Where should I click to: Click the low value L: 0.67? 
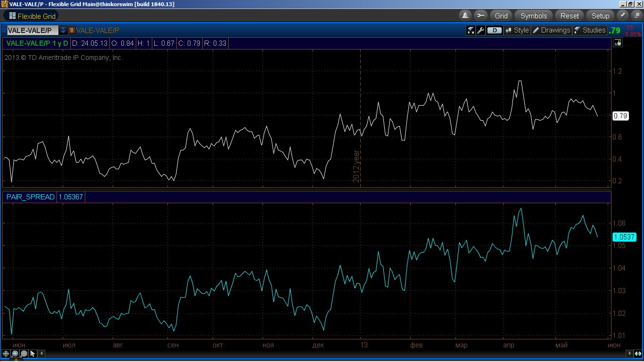click(163, 43)
